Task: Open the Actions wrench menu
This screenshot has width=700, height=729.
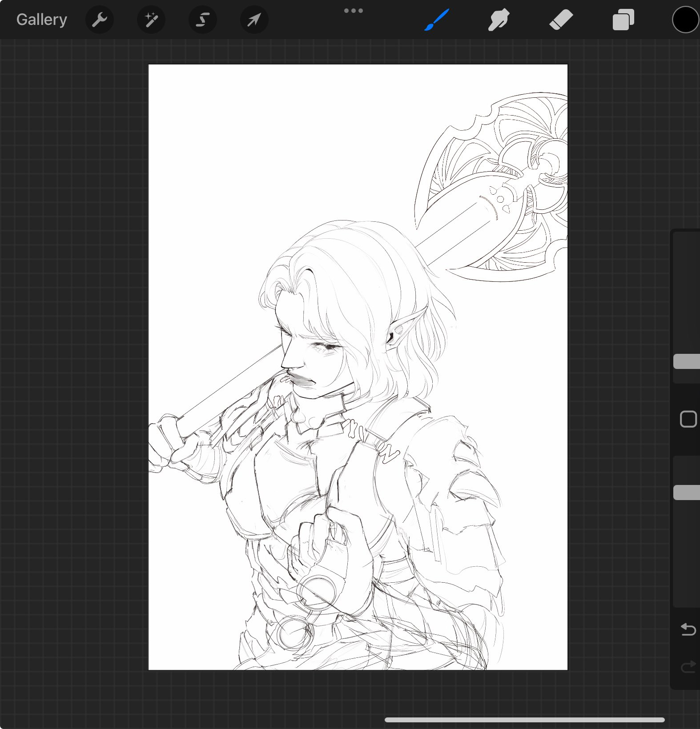Action: [99, 20]
